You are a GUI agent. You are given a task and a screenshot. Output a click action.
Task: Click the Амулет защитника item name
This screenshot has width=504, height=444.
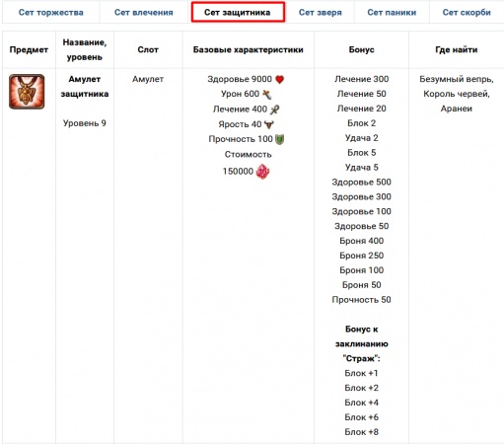coord(85,87)
